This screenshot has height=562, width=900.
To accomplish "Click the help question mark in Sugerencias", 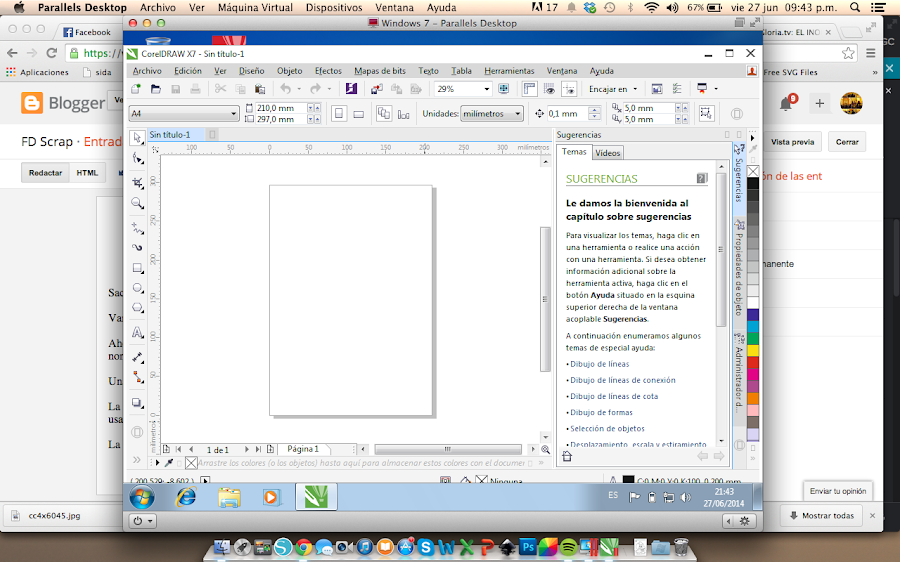I will click(702, 179).
